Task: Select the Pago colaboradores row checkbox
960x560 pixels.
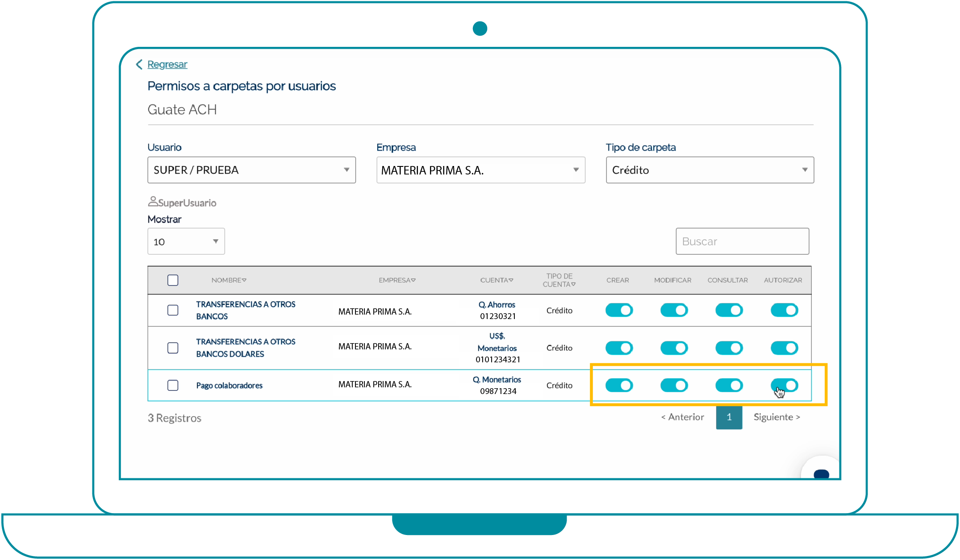Action: [173, 385]
